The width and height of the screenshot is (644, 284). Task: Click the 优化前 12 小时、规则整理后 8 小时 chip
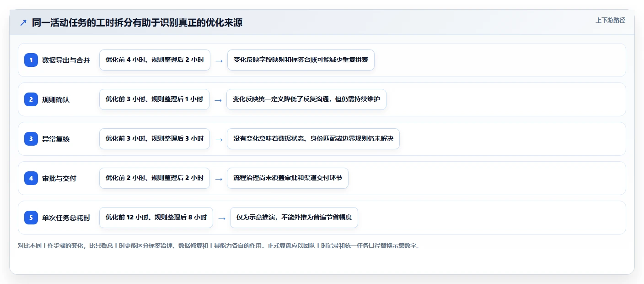point(156,218)
